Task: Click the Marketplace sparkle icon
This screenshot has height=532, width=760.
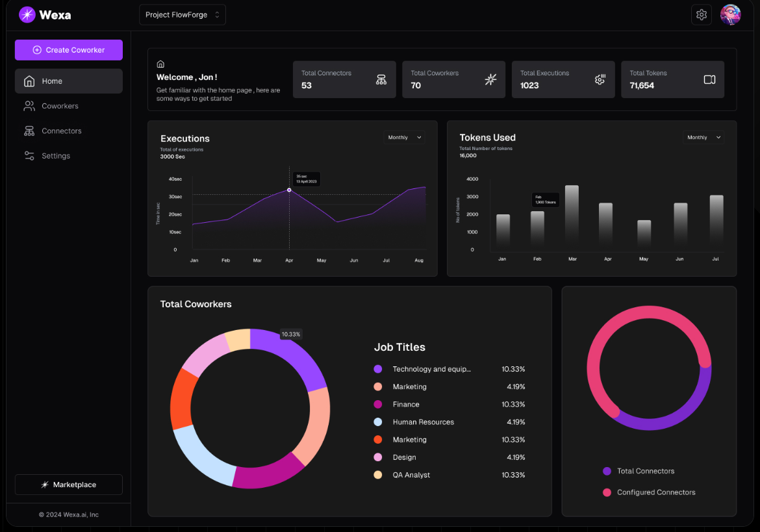Action: click(45, 485)
